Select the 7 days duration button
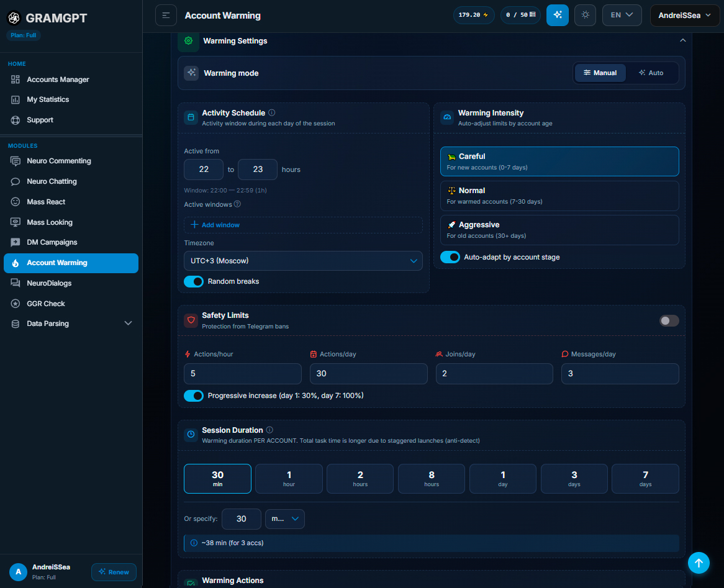The height and width of the screenshot is (588, 724). tap(645, 479)
